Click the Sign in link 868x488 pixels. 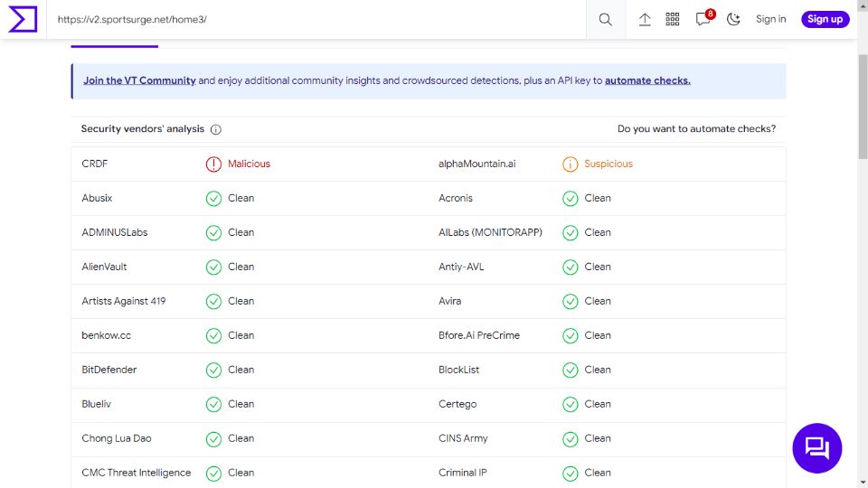coord(770,19)
